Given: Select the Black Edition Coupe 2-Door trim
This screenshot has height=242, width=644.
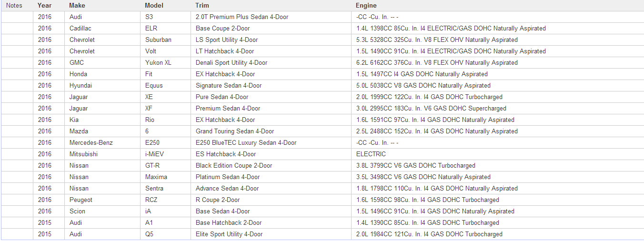Looking at the screenshot, I should [234, 166].
